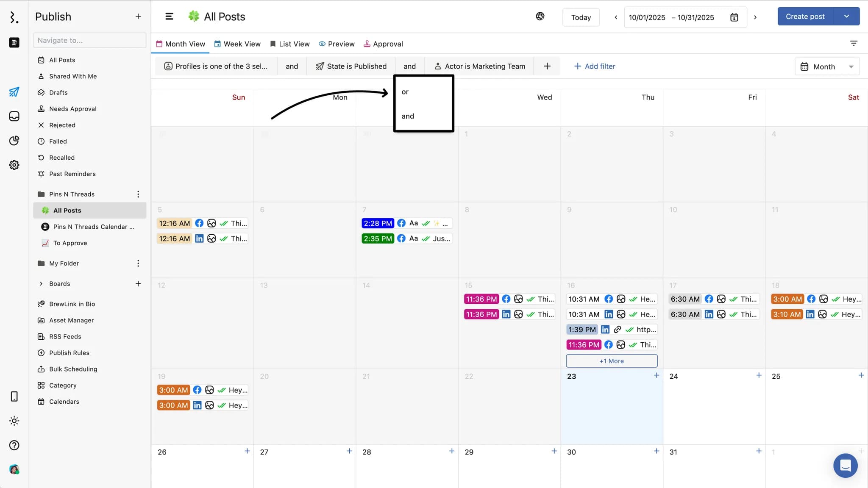Select 'or' in the operator menu
Screen dimensions: 868x488
tap(405, 92)
